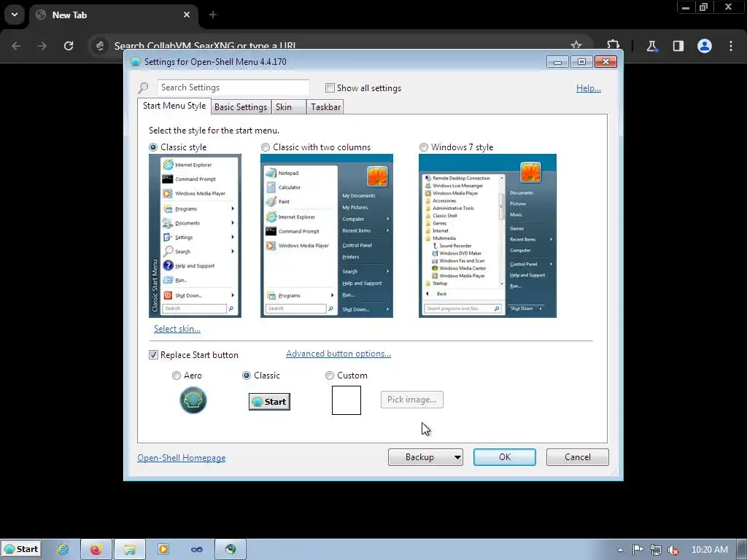The image size is (747, 560).
Task: Bookmark page with the star icon
Action: coord(576,46)
